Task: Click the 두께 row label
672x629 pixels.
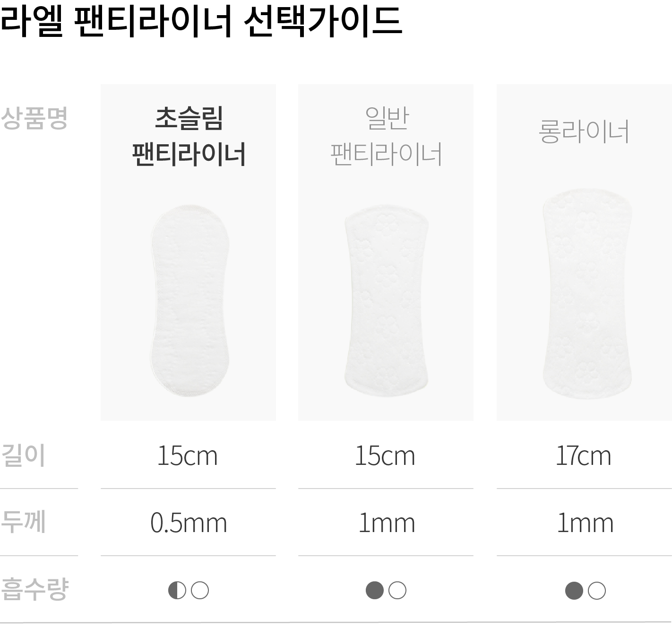Action: (23, 523)
